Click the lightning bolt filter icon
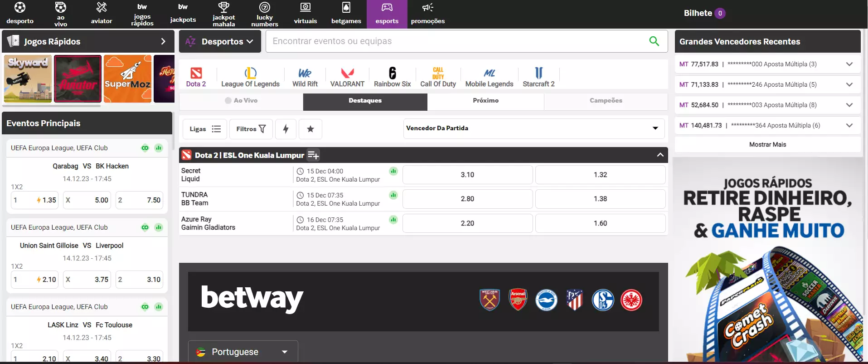The height and width of the screenshot is (364, 868). tap(286, 129)
